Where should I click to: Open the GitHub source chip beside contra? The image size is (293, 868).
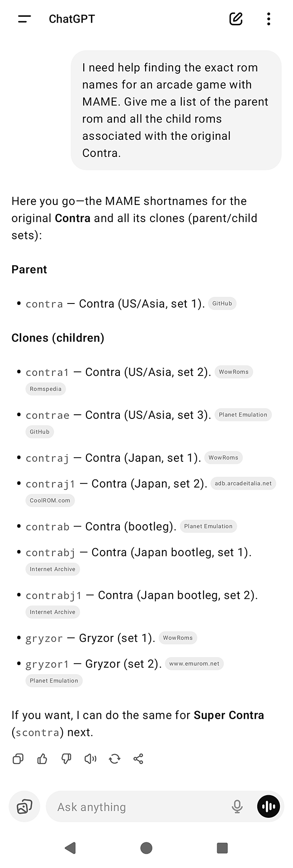coord(222,304)
